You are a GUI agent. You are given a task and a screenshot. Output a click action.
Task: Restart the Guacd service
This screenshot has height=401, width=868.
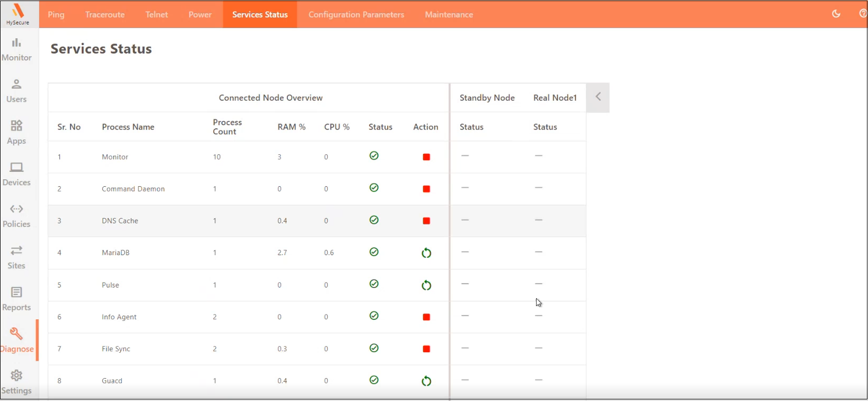pos(426,381)
